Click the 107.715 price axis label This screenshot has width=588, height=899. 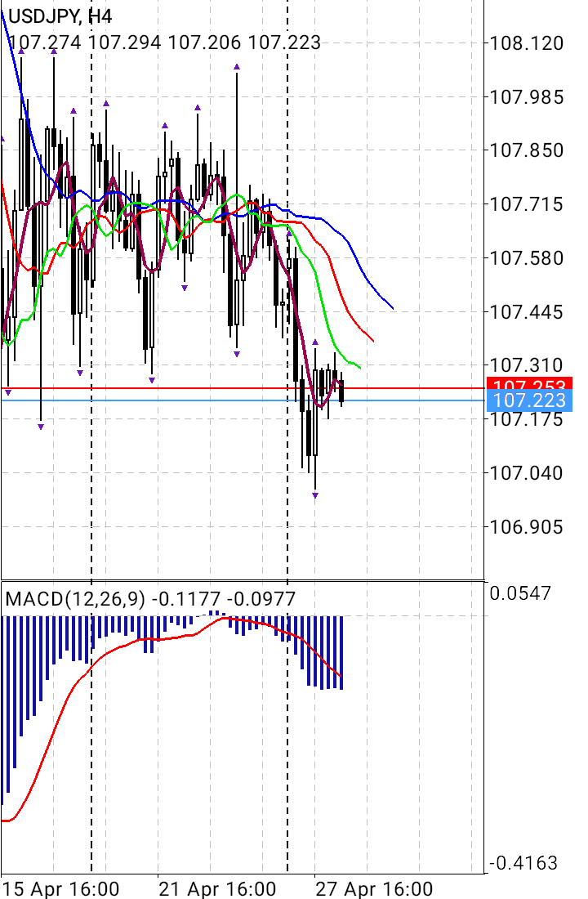coord(526,204)
